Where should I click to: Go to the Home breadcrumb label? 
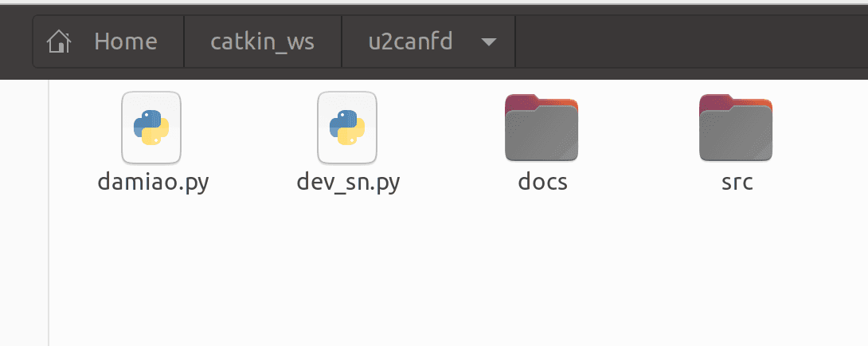(126, 41)
